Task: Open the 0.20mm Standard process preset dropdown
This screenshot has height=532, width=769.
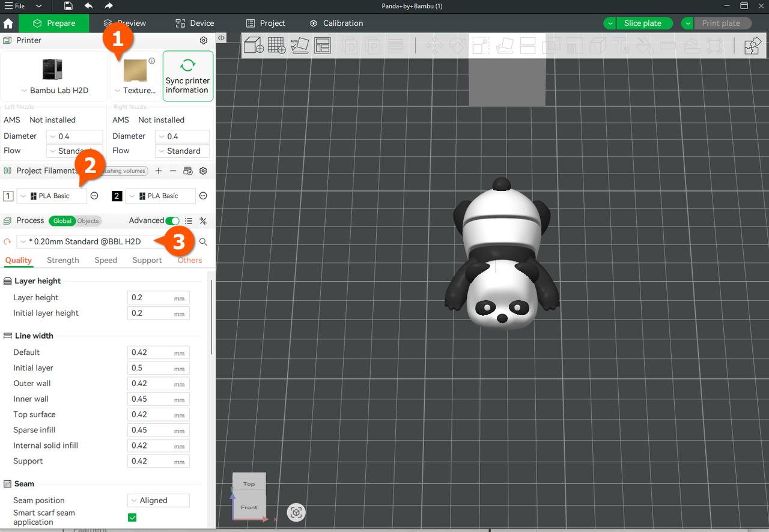Action: pos(106,241)
